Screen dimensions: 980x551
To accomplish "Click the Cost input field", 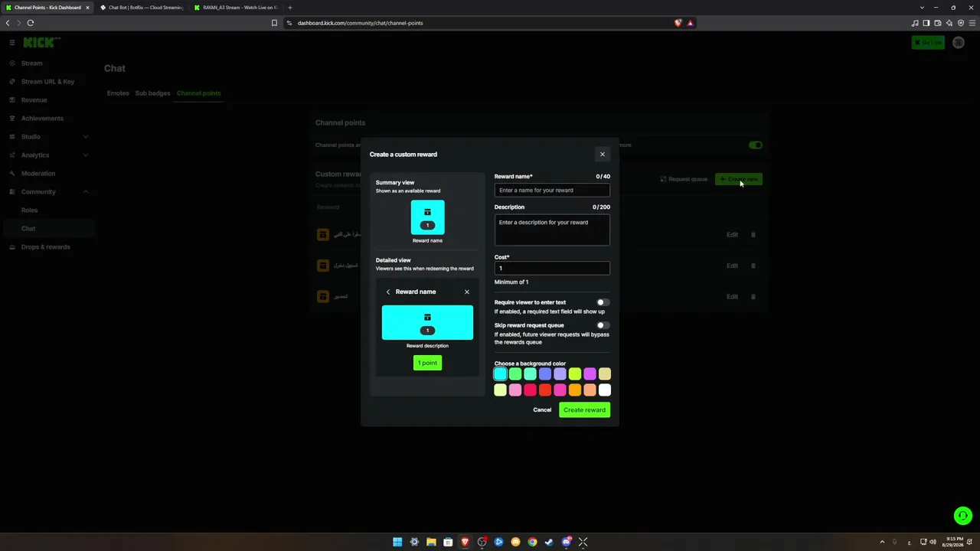I will click(552, 268).
